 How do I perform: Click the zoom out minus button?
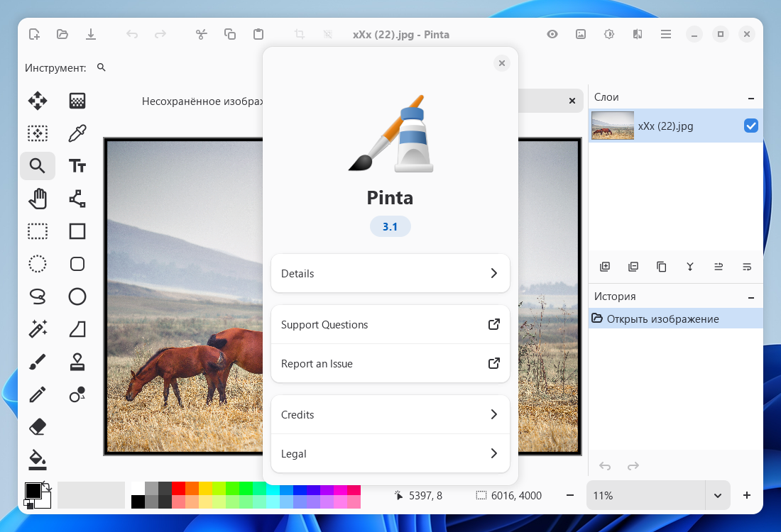570,495
